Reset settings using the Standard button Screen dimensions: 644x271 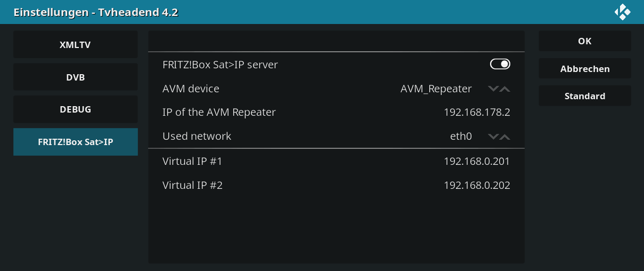[x=585, y=96]
